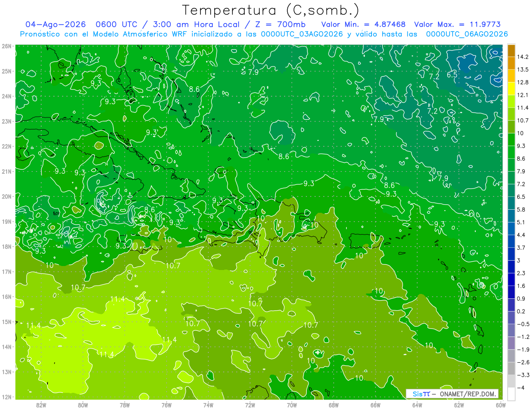Click "Pronóstico con el Modelo Atmosférico WRF" text

[104, 34]
